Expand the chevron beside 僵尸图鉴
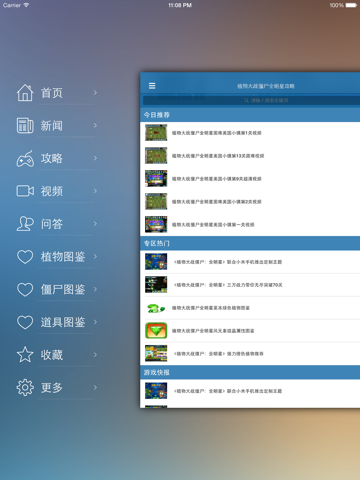360x480 pixels. pyautogui.click(x=95, y=289)
